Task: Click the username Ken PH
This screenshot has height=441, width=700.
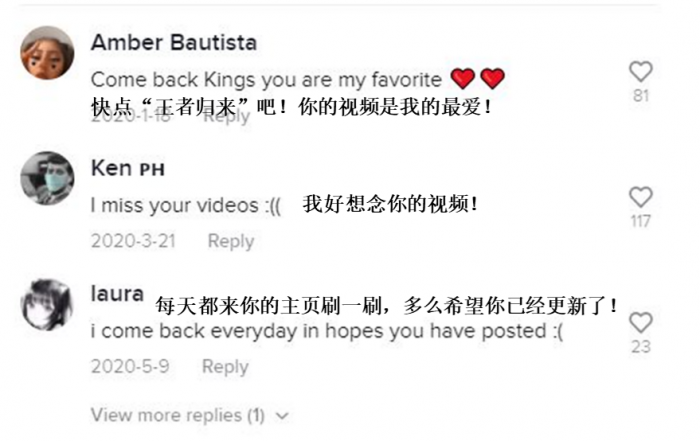Action: pos(128,169)
